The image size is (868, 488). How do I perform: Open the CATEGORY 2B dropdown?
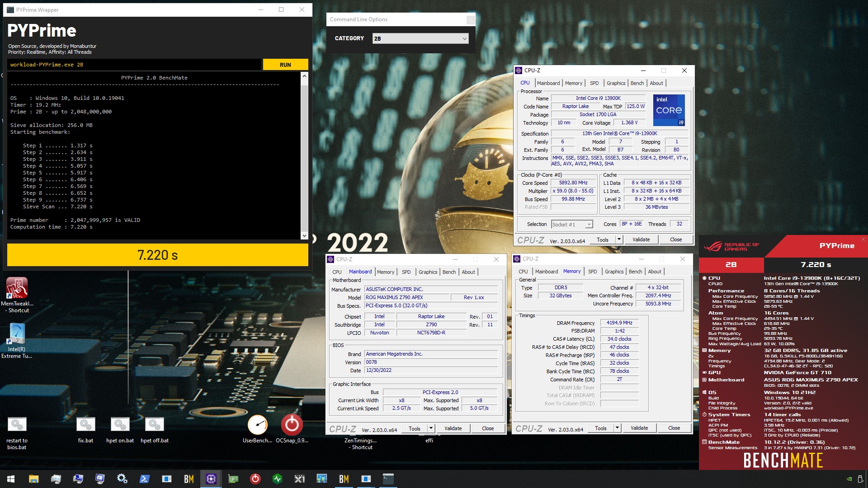[420, 39]
